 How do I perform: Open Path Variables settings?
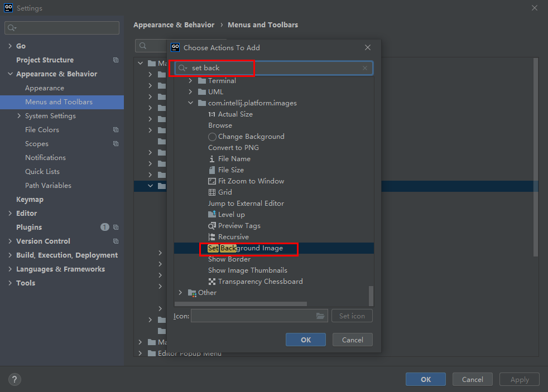point(48,186)
